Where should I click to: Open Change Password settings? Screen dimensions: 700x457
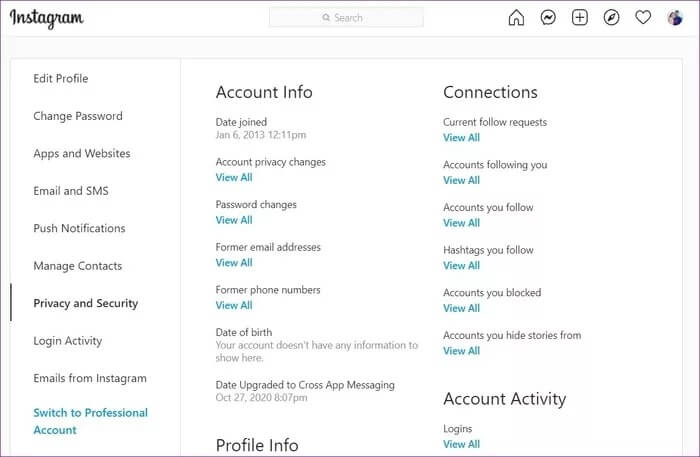click(x=78, y=116)
